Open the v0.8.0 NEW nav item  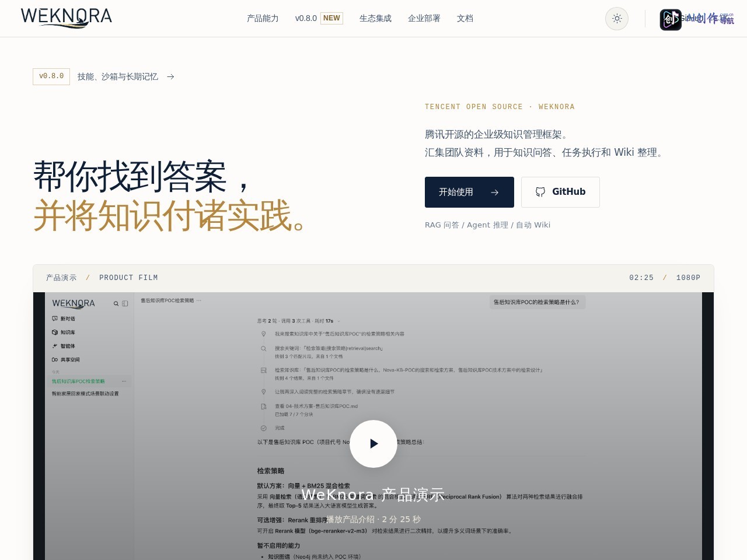(319, 19)
